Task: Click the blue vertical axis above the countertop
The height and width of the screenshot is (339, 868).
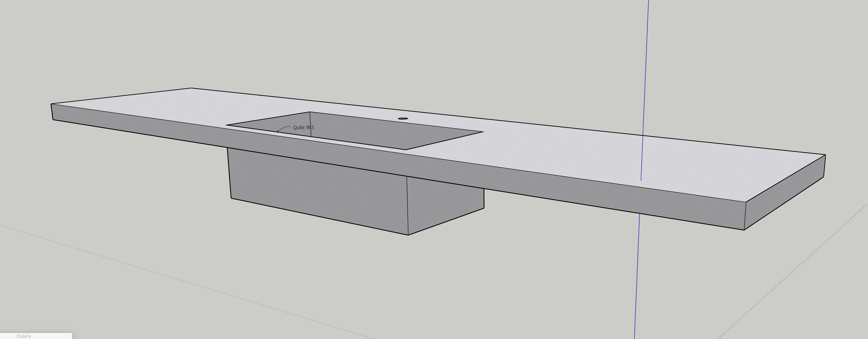Action: (x=646, y=68)
